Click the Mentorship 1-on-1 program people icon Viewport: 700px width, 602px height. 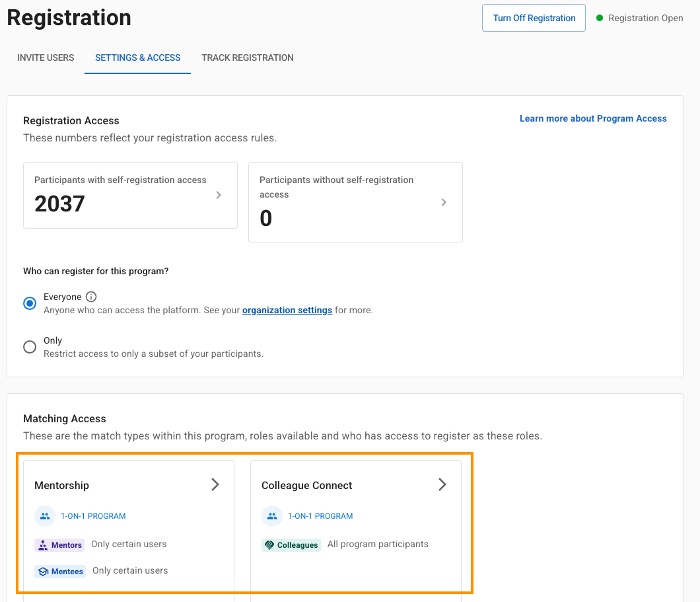tap(45, 516)
